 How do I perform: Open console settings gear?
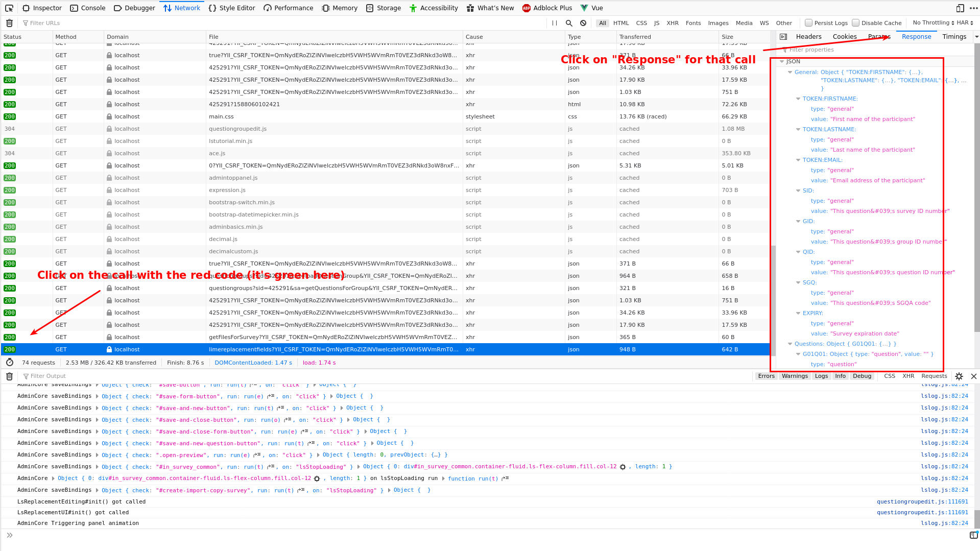coord(959,376)
